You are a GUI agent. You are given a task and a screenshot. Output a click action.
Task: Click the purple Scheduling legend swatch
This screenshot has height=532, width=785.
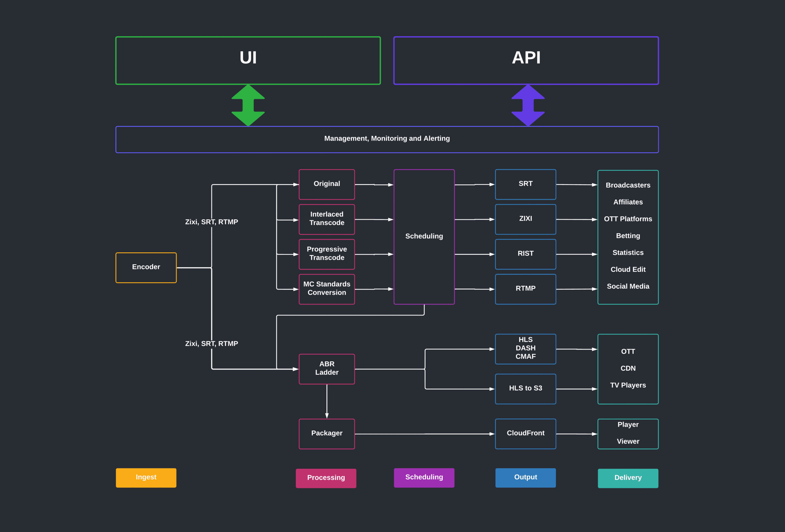coord(424,478)
